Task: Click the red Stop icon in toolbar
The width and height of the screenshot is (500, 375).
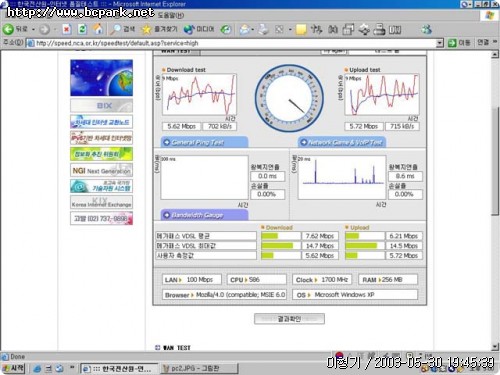Action: (x=67, y=30)
